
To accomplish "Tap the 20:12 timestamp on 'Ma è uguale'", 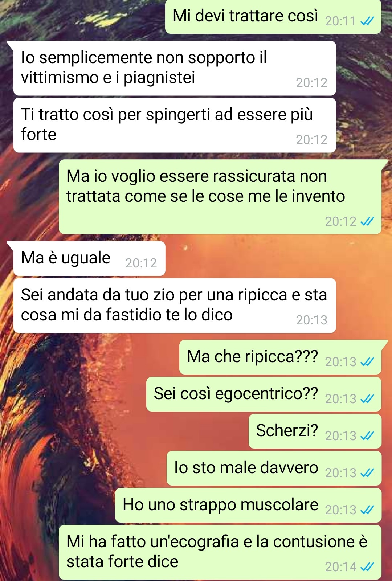I will coord(141,263).
